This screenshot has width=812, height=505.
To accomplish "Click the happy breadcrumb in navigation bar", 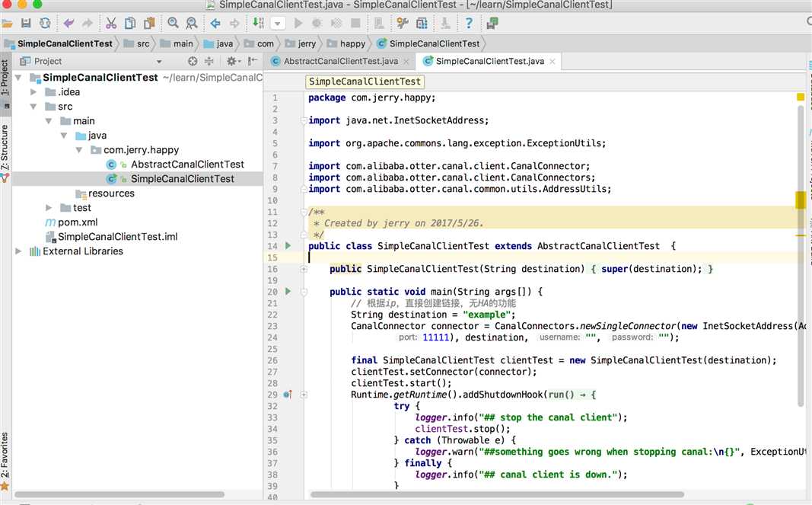I will click(x=346, y=43).
